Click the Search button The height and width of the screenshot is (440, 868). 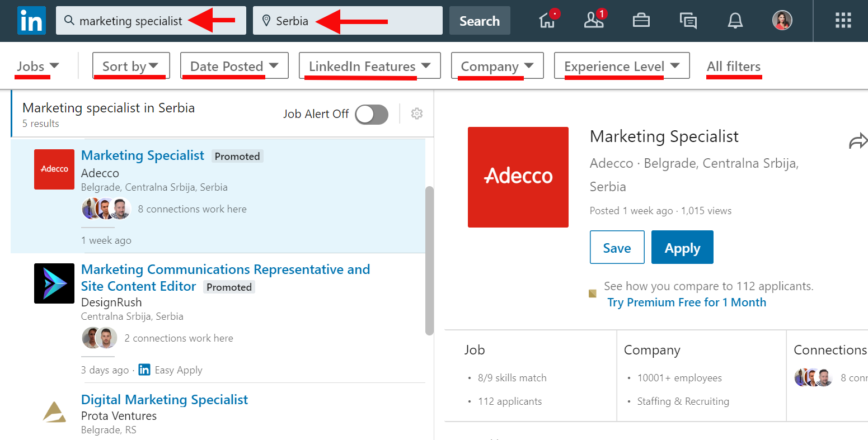tap(480, 21)
